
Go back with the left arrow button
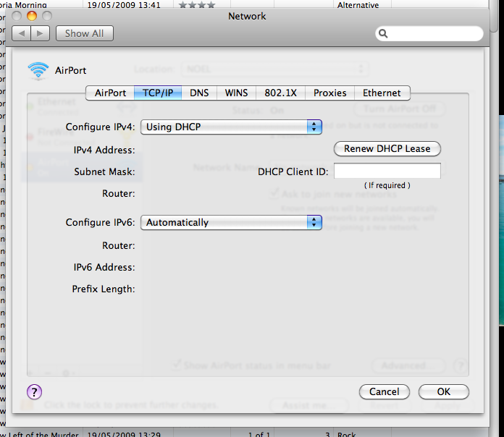(21, 33)
